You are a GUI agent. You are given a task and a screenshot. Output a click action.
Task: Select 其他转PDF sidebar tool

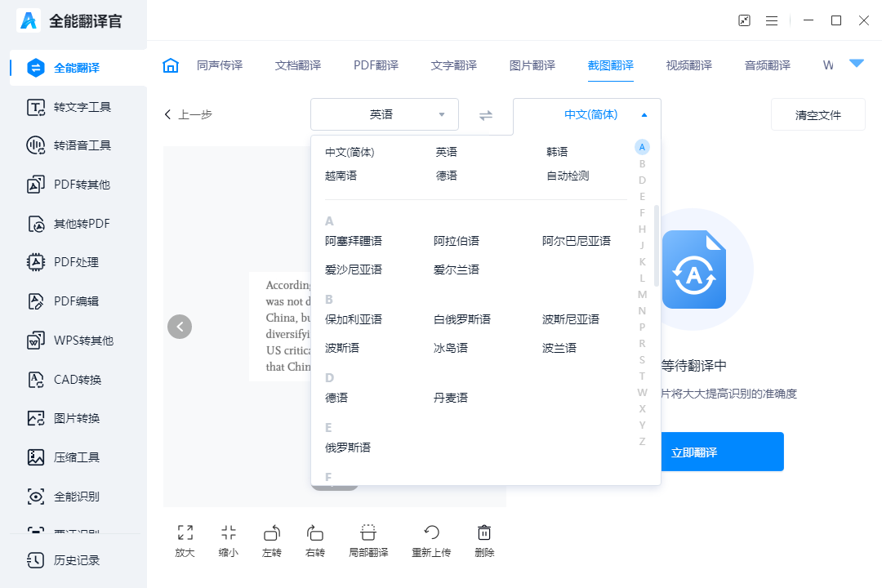(69, 224)
